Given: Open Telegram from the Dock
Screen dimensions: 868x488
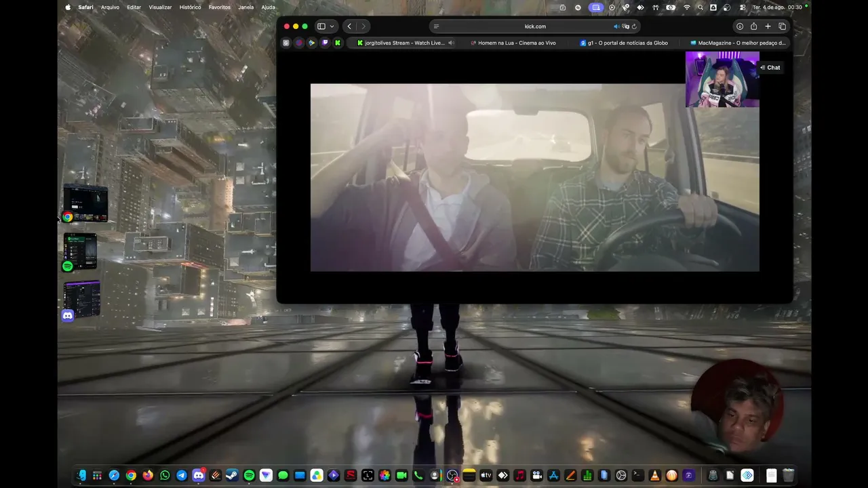Looking at the screenshot, I should pyautogui.click(x=182, y=476).
